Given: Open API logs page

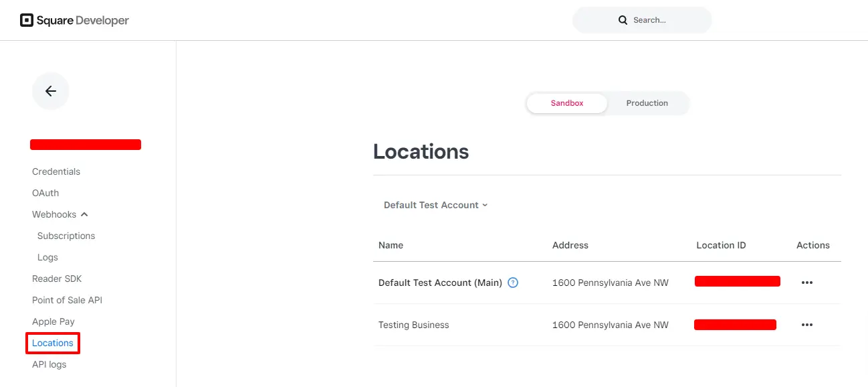Looking at the screenshot, I should [x=49, y=364].
